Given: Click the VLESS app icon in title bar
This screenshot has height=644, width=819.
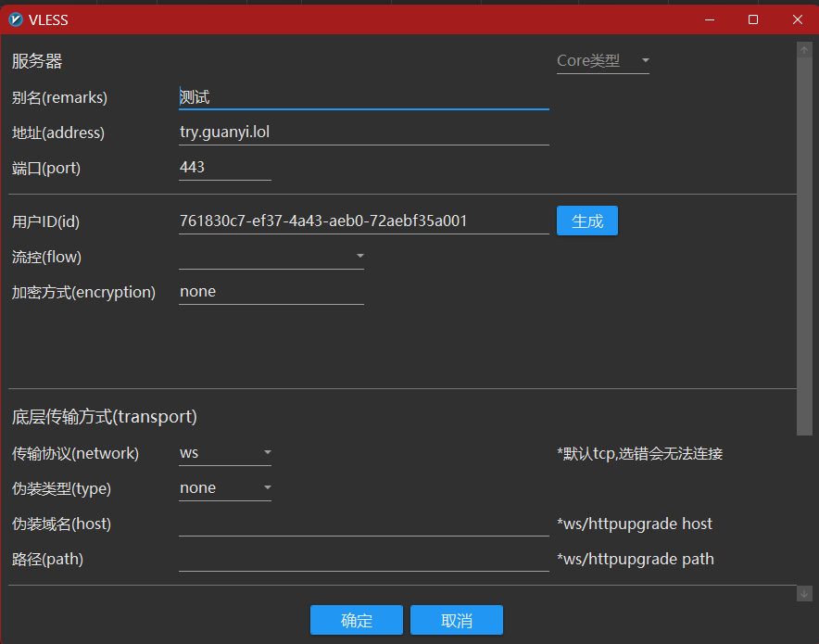Looking at the screenshot, I should (x=16, y=19).
